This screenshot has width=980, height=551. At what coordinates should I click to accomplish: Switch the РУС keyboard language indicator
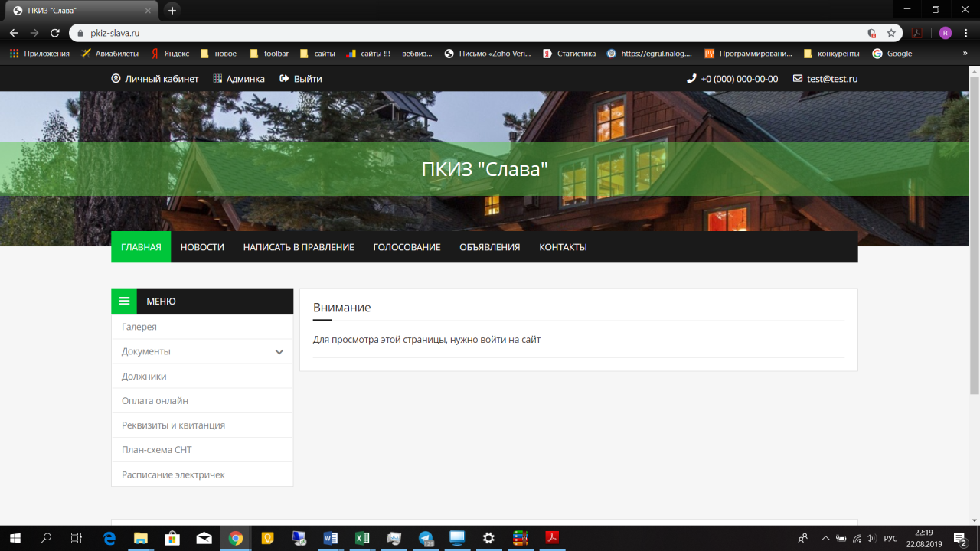890,538
